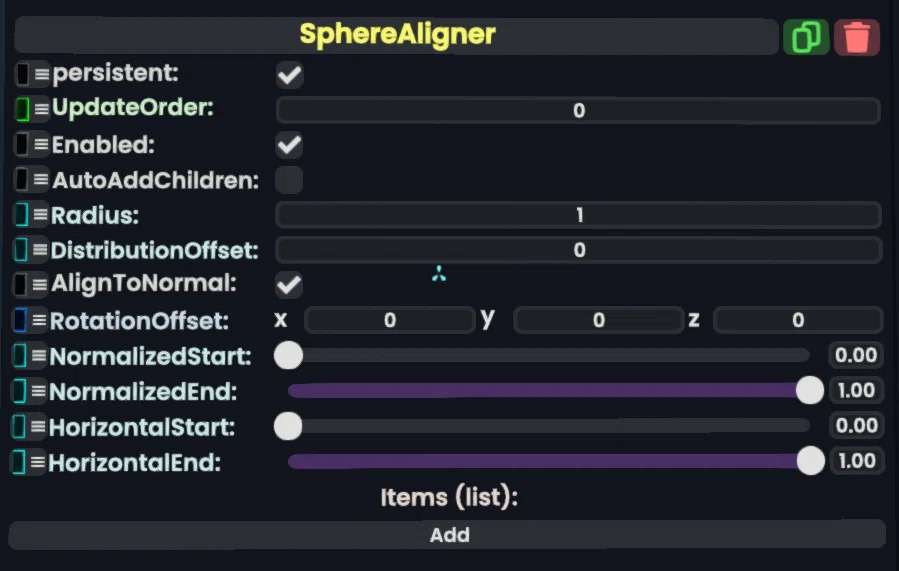Image resolution: width=899 pixels, height=571 pixels.
Task: Click the HorizontalStart slider handle
Action: [288, 426]
